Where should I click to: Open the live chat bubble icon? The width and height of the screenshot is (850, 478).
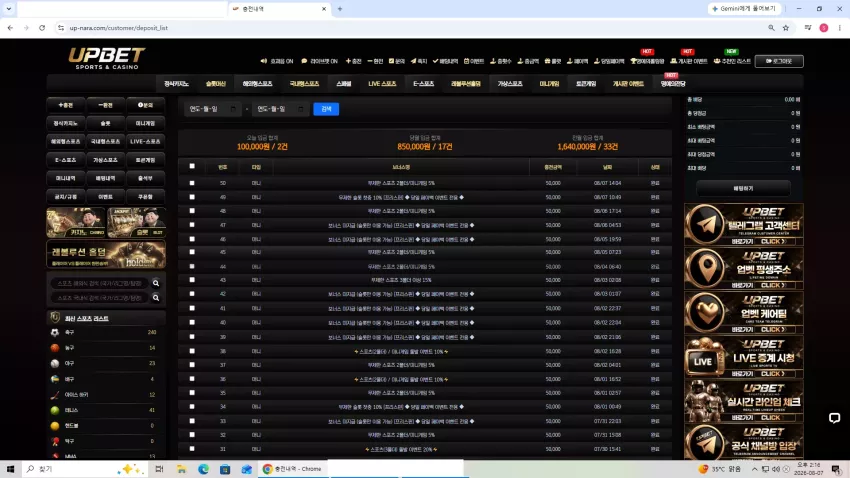pos(834,418)
